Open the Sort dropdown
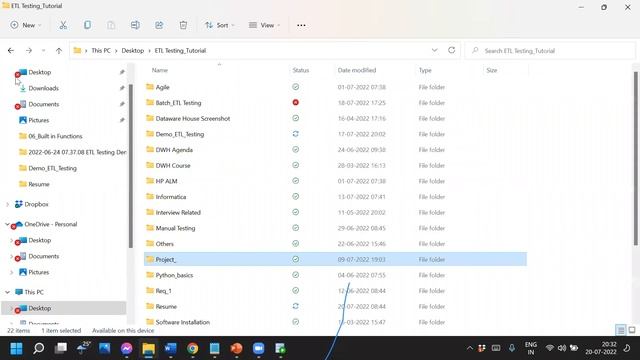 220,25
